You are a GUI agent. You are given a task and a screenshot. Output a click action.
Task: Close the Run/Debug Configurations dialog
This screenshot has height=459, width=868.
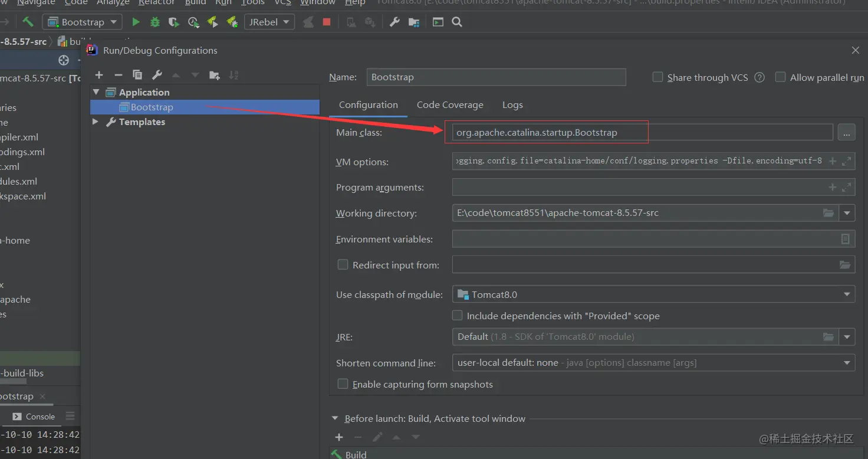coord(856,50)
